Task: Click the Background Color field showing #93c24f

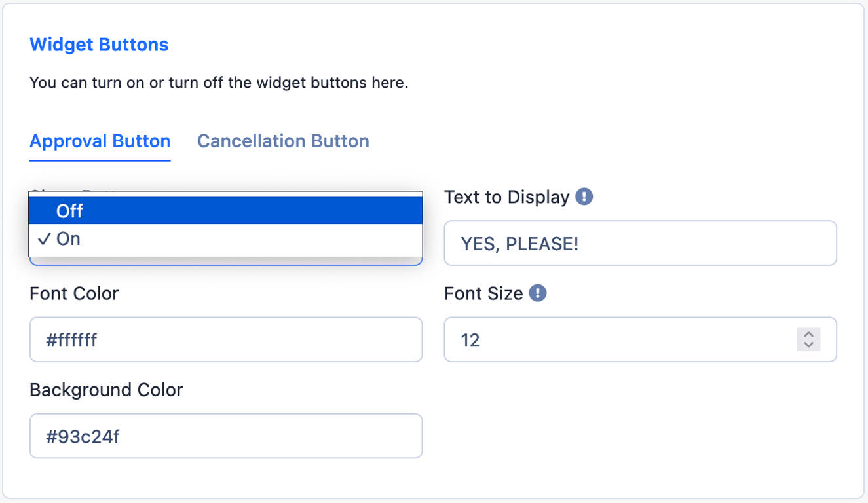Action: point(225,436)
